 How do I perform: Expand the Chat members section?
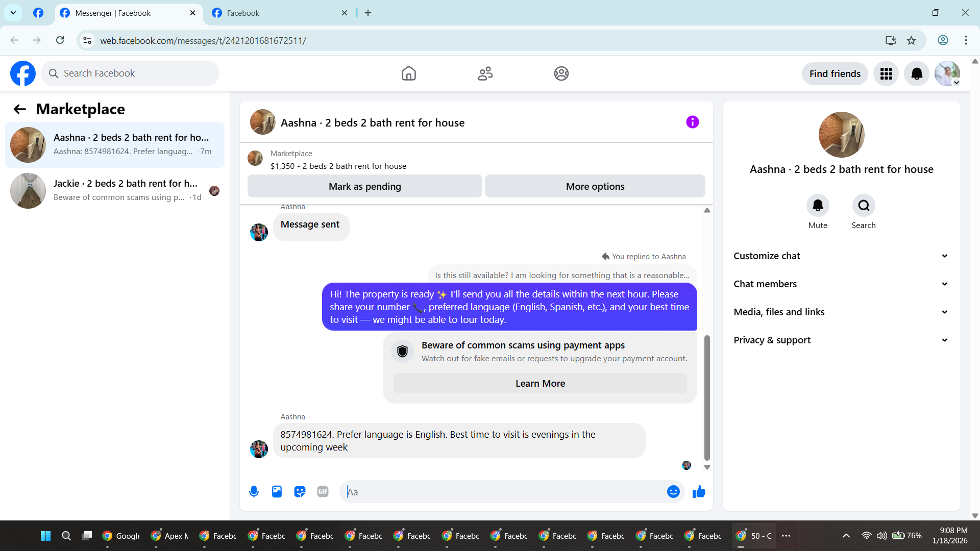coord(841,284)
